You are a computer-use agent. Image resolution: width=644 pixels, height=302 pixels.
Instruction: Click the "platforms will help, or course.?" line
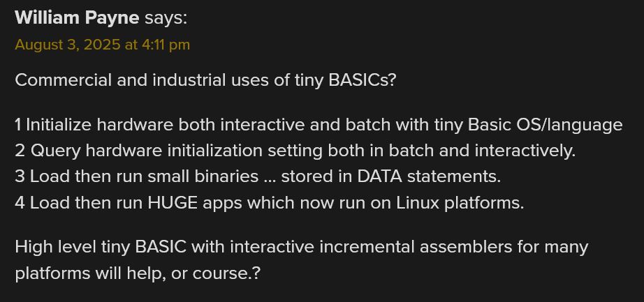pos(138,273)
